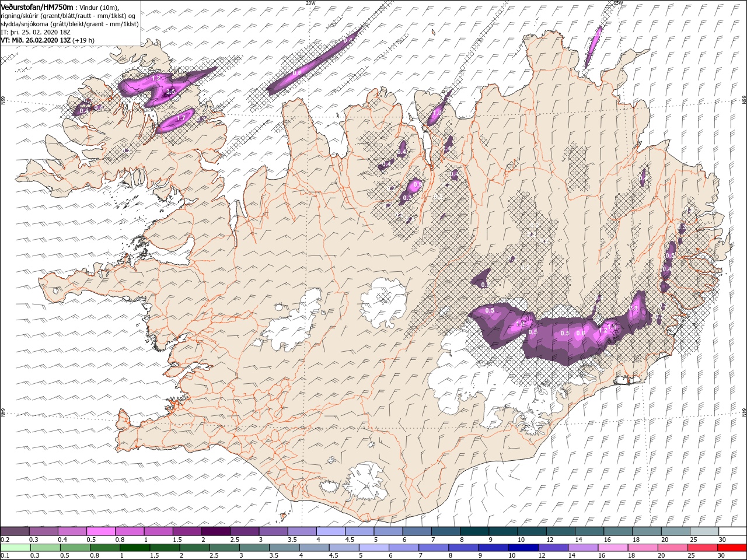Screen dimensions: 747x560
Task: Select the lavender top swatch between 4 and 4.5
Action: tap(330, 531)
